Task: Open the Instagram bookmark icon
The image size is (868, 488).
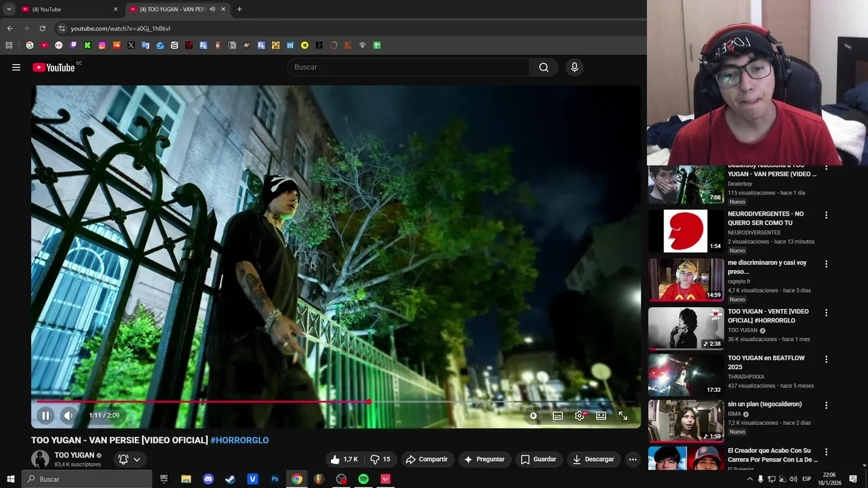Action: [x=102, y=45]
